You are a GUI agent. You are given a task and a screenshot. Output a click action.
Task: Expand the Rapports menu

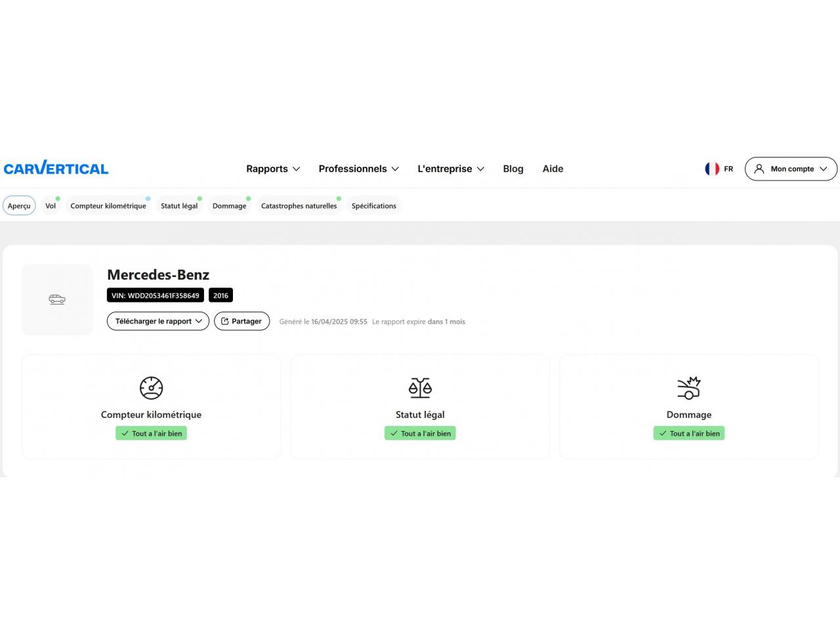[x=273, y=169]
